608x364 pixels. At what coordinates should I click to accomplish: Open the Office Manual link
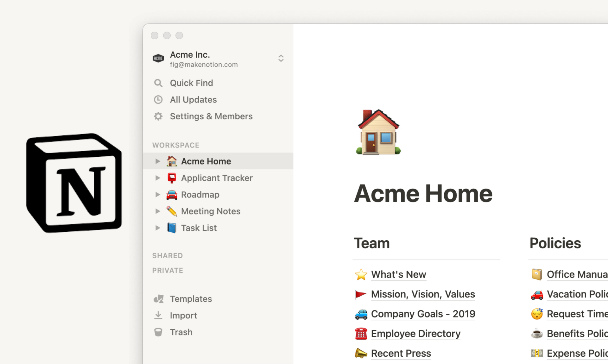577,274
